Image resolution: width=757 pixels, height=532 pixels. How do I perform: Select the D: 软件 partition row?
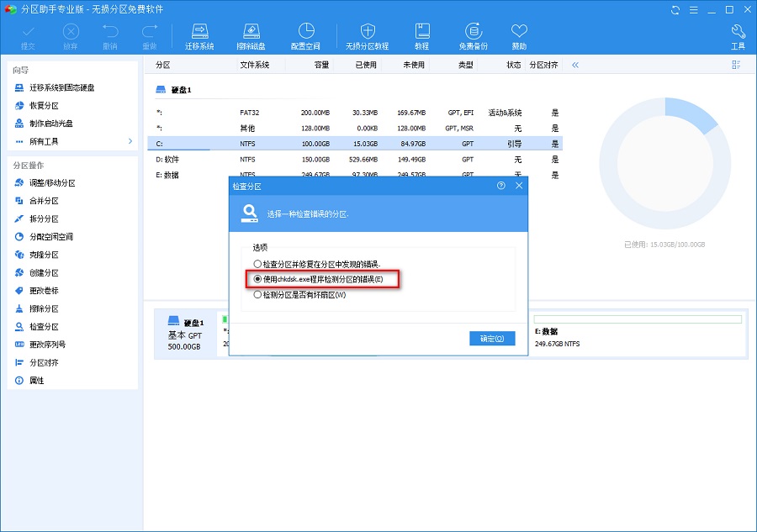353,160
